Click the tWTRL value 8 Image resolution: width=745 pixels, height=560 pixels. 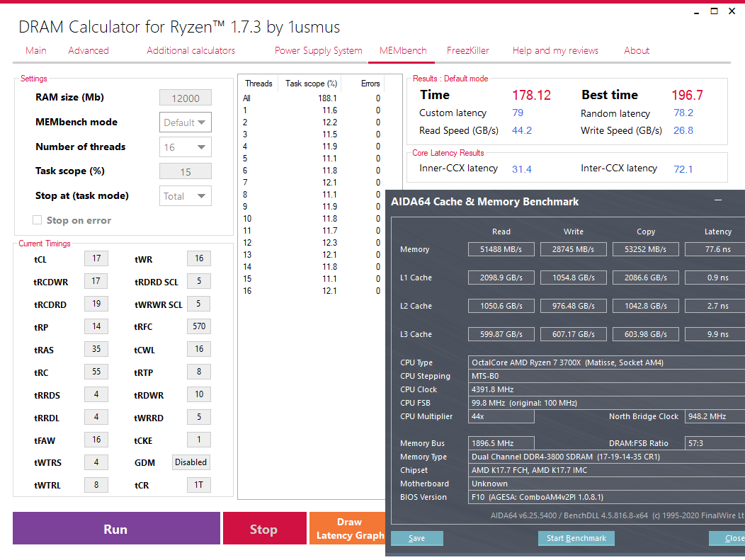(x=96, y=485)
